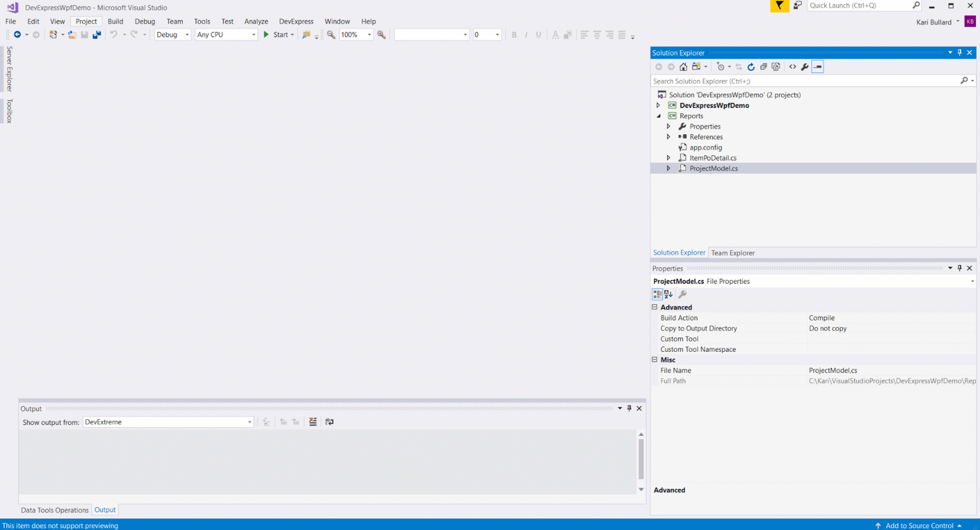Expand the ItemPoDetail.cs node
This screenshot has width=980, height=530.
click(668, 158)
